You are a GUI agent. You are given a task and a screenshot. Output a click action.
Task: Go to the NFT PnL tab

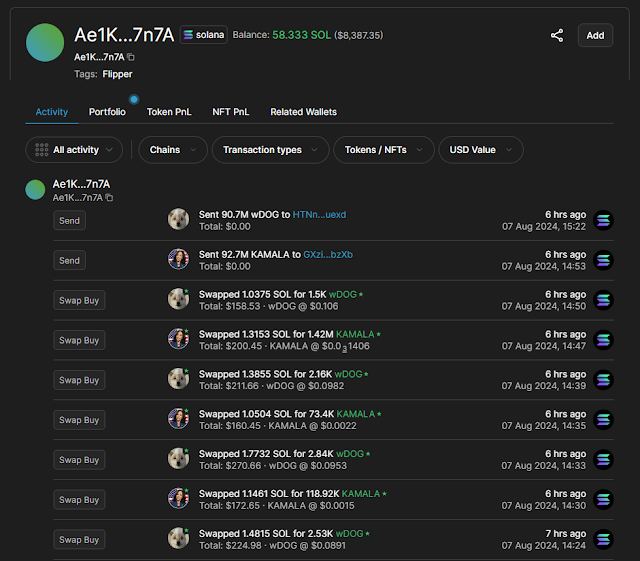tap(231, 112)
